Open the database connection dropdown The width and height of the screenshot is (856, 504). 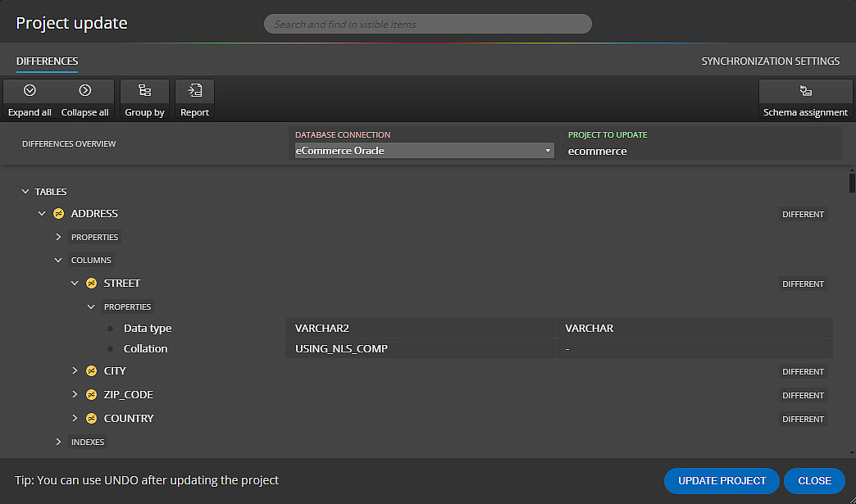tap(424, 151)
